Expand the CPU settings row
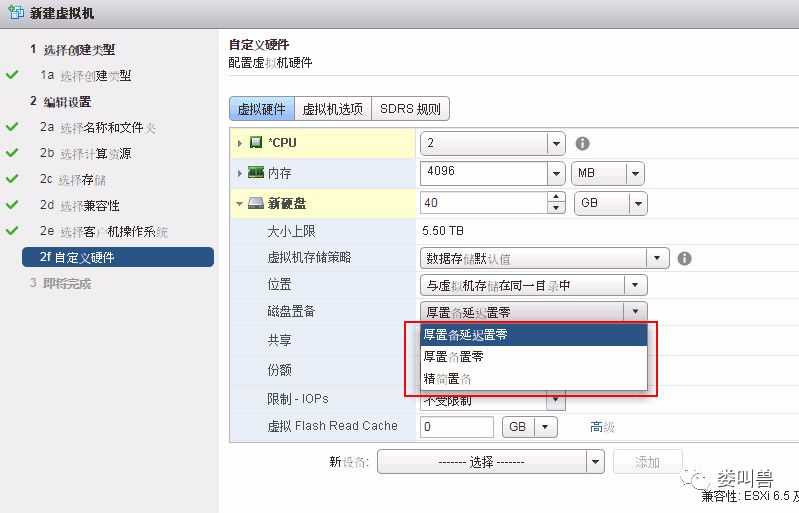 (x=239, y=143)
